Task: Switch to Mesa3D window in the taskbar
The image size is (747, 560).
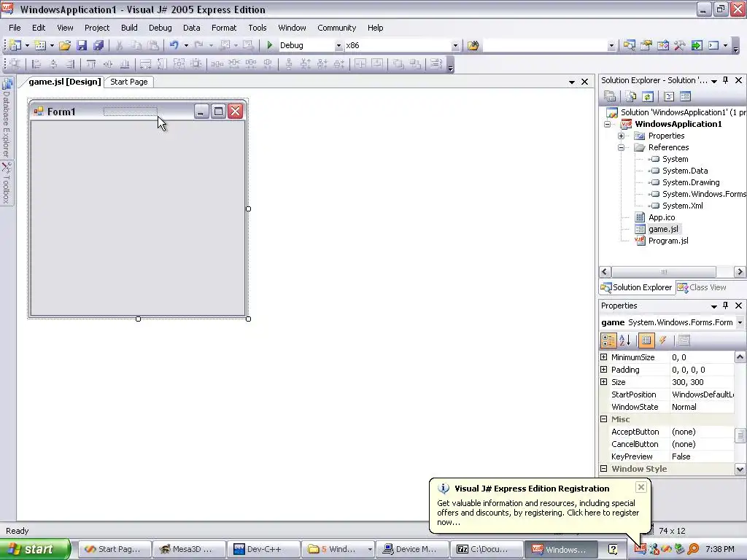Action: (x=189, y=550)
